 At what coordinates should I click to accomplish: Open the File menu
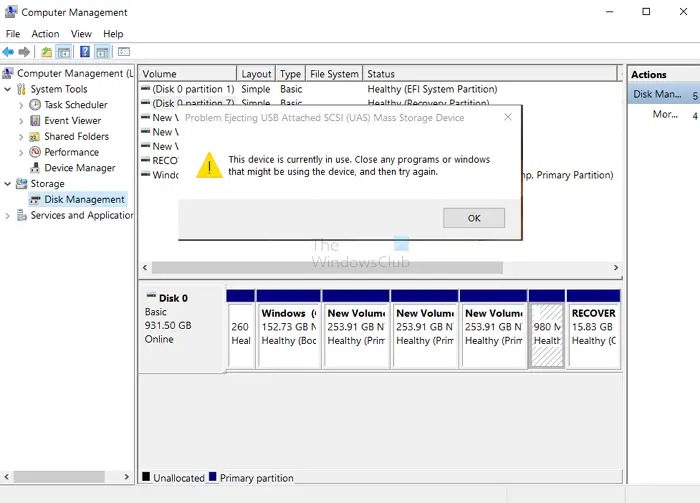click(x=13, y=34)
